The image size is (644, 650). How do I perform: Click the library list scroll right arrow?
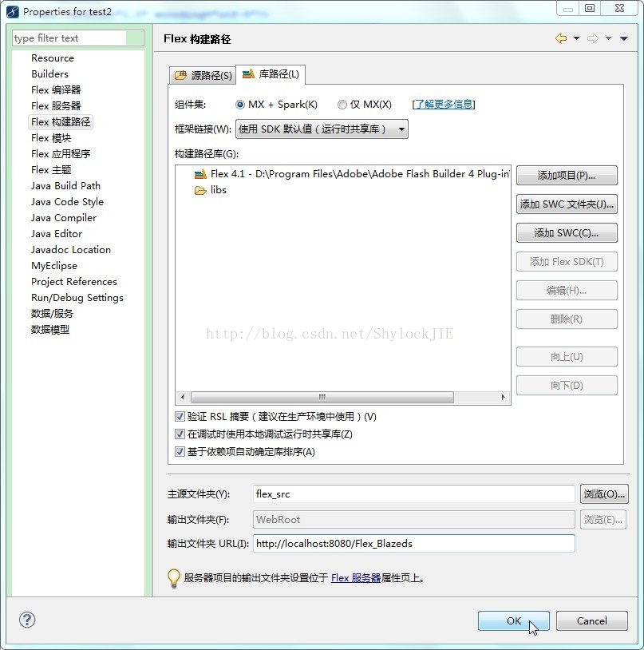tap(504, 397)
